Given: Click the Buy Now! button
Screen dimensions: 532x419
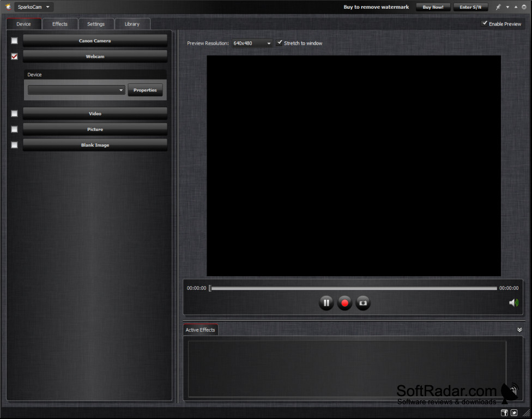Looking at the screenshot, I should (433, 7).
